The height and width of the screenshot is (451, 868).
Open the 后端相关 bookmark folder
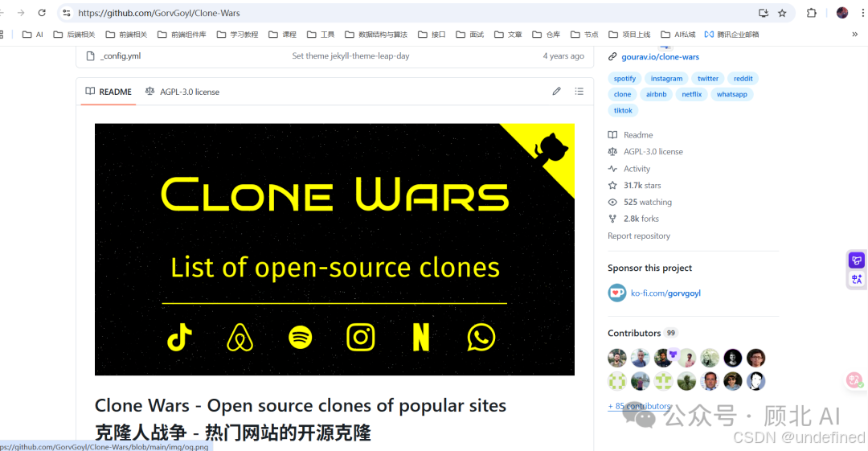coord(74,35)
